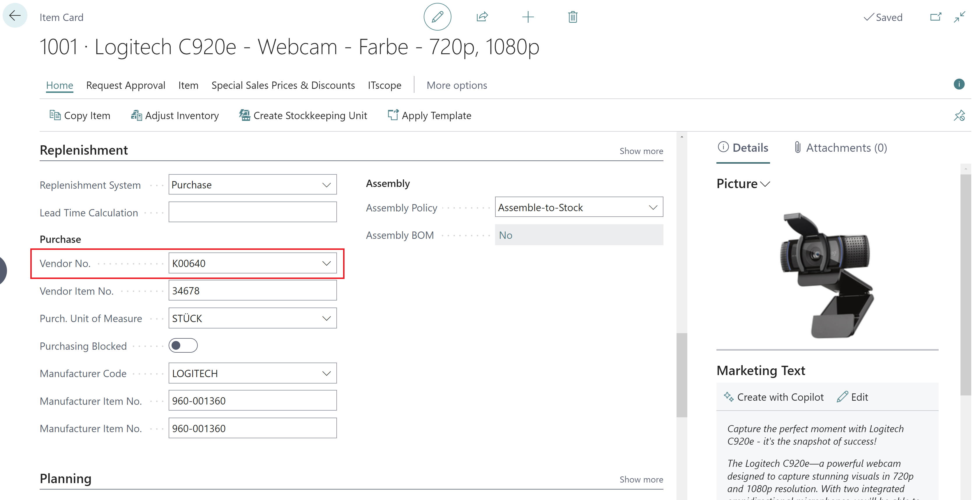
Task: Toggle the Purchasing Blocked switch
Action: (x=184, y=346)
